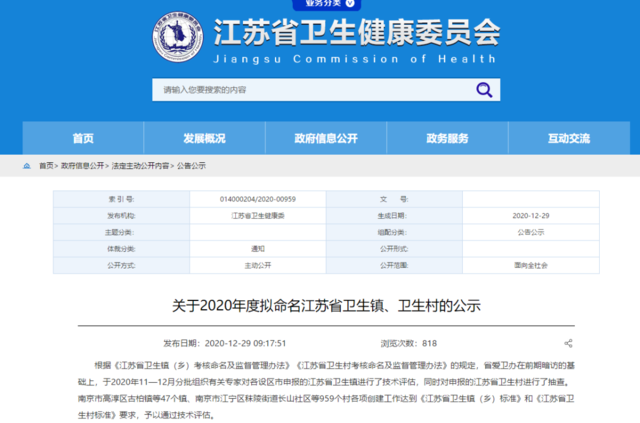Click the share icon beside view count
Viewport: 640px width, 423px height.
(568, 343)
